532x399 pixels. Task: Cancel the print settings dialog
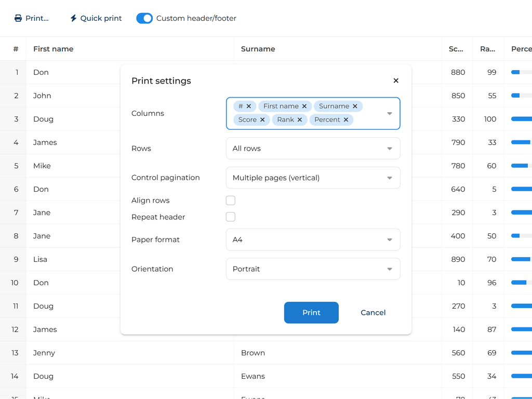(x=373, y=313)
